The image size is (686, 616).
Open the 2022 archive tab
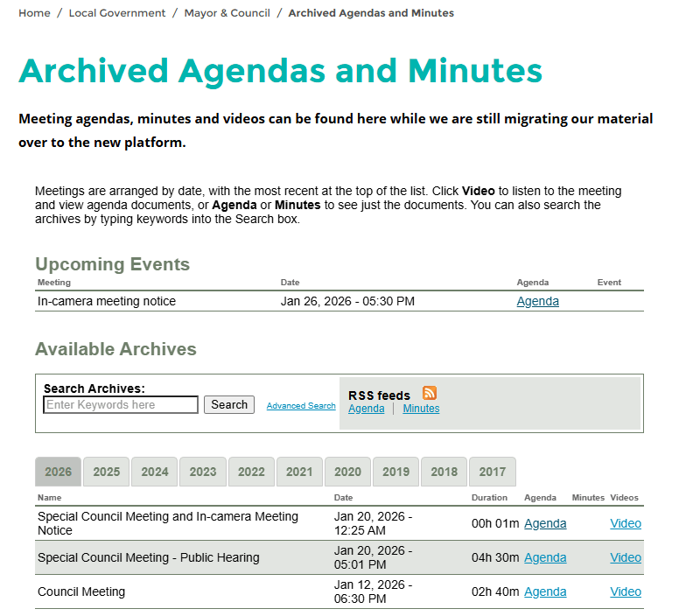[251, 472]
